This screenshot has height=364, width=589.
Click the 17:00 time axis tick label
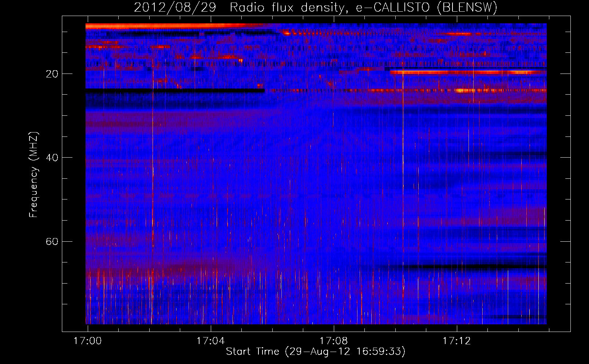point(87,341)
